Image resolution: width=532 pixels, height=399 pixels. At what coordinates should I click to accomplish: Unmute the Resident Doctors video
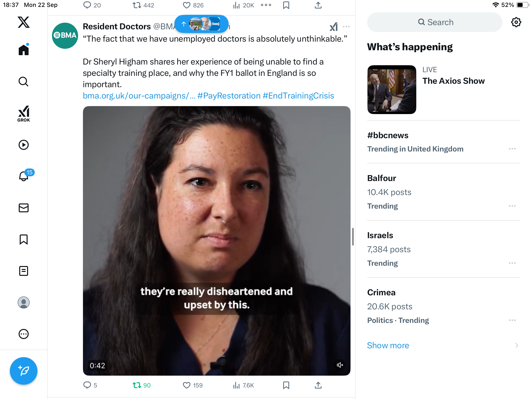(340, 365)
